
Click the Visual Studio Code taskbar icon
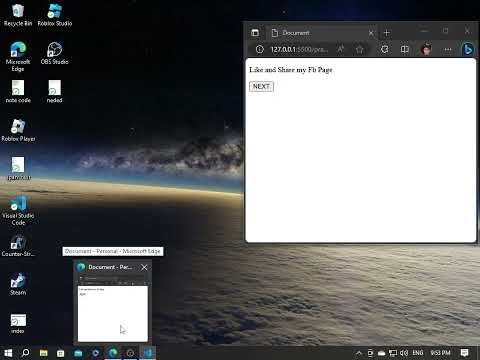(148, 353)
